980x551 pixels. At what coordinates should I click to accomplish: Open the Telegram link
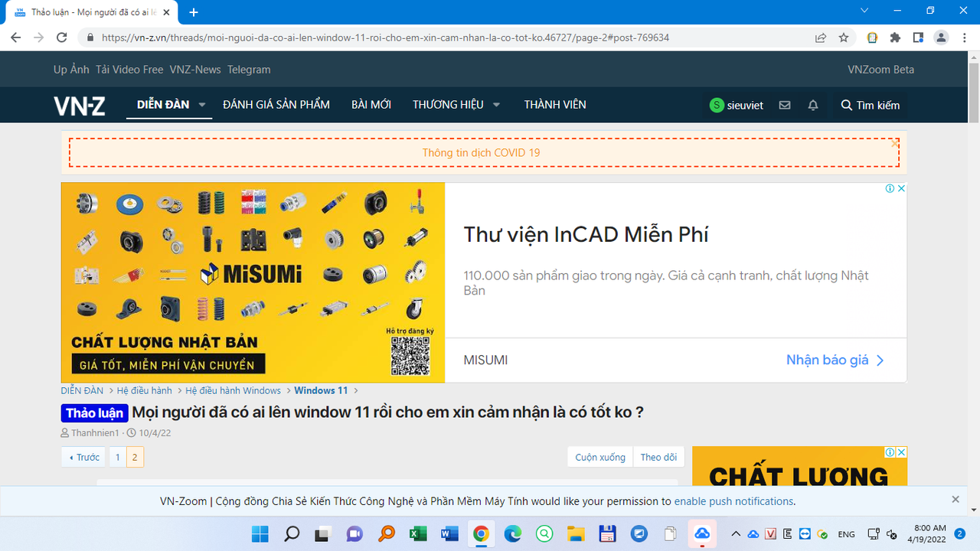pos(249,70)
